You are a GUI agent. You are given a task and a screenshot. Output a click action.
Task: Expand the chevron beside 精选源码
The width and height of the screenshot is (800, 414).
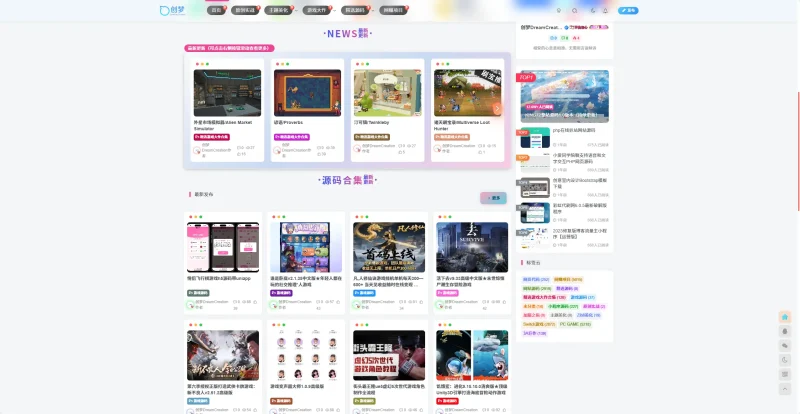[373, 11]
